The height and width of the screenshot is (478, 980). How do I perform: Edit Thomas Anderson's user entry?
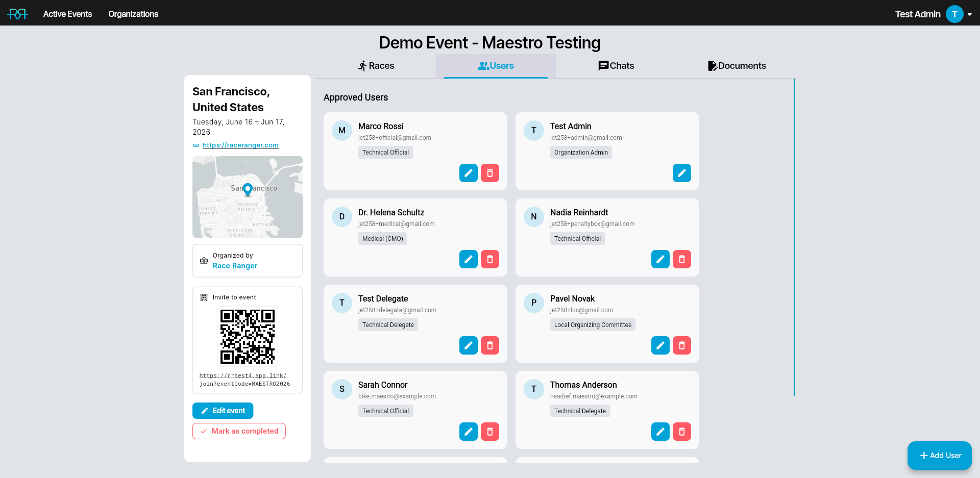[x=660, y=432]
